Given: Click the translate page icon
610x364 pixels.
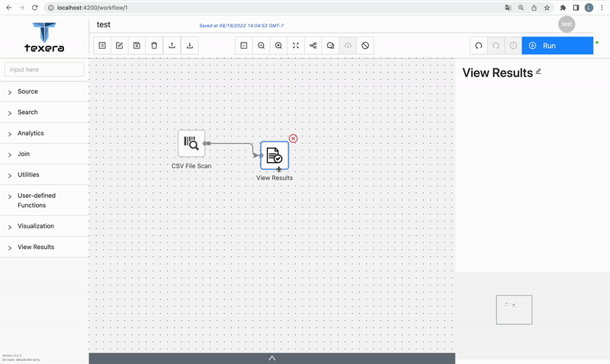Looking at the screenshot, I should [508, 8].
